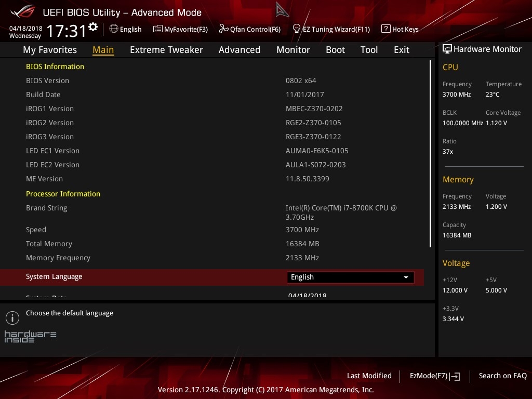Open the Boot tab
This screenshot has width=532, height=399.
(335, 50)
